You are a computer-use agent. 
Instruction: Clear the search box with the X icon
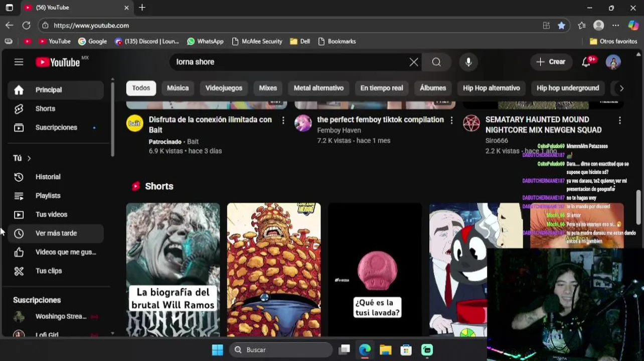414,62
